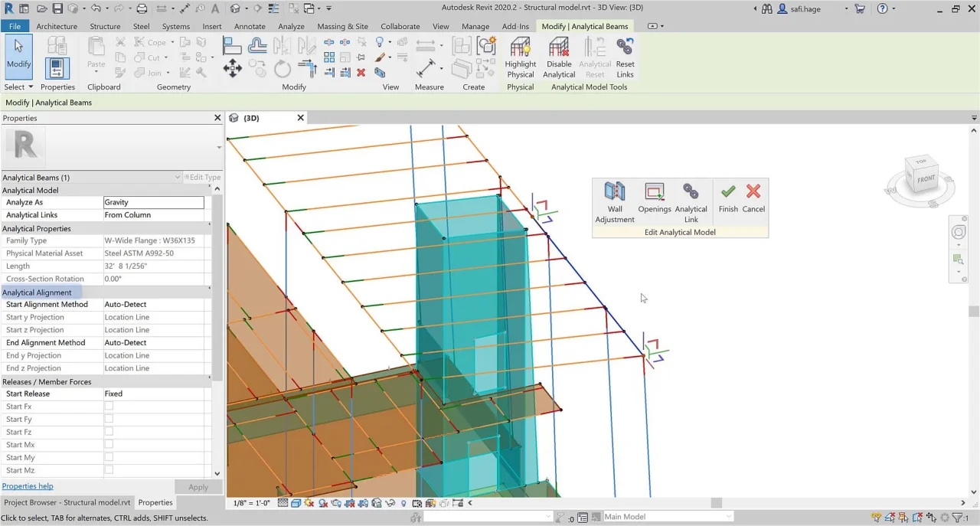Image resolution: width=980 pixels, height=526 pixels.
Task: Click the 1/8" = 1'-0" view scale
Action: [252, 504]
